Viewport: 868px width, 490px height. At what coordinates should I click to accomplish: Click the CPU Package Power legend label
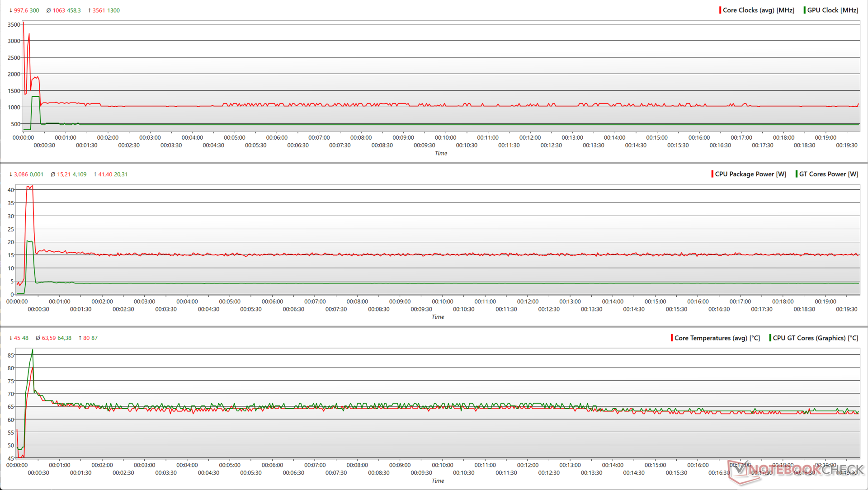click(750, 174)
